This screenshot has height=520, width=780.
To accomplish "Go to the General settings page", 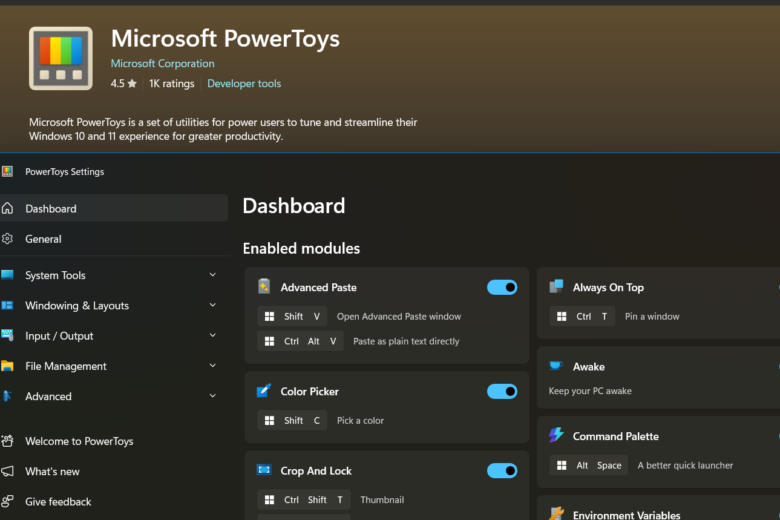I will [x=114, y=239].
